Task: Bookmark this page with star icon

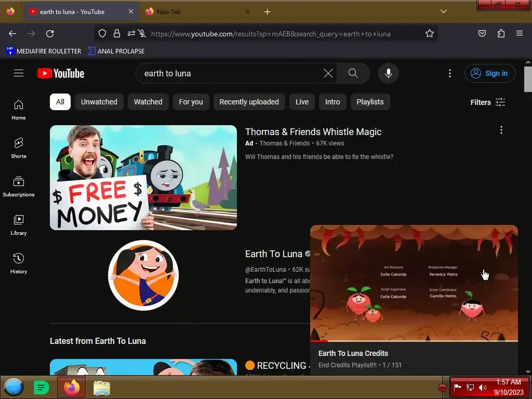Action: pyautogui.click(x=430, y=34)
